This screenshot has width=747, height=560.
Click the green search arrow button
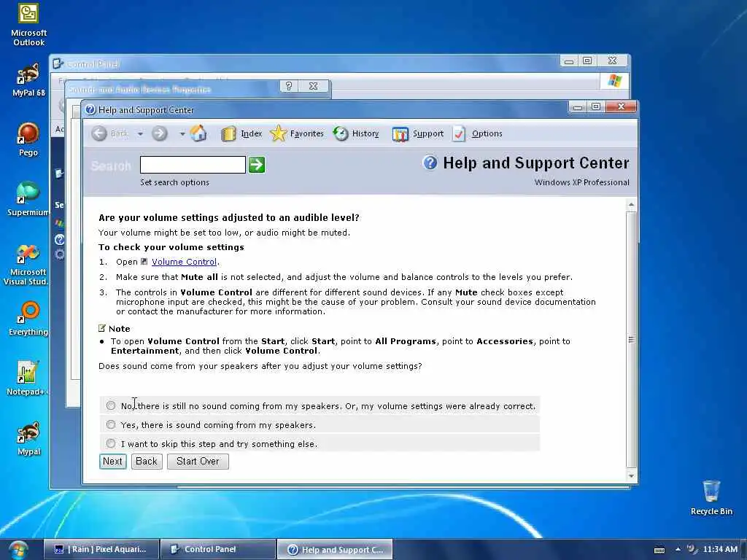pyautogui.click(x=257, y=165)
